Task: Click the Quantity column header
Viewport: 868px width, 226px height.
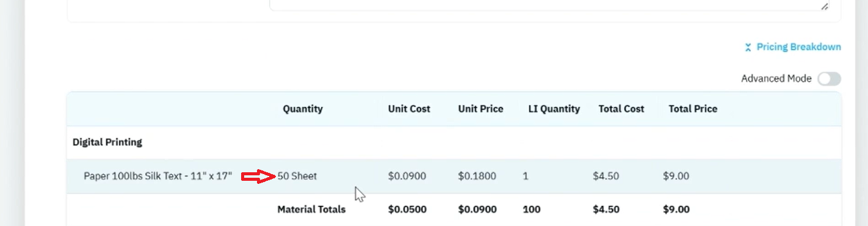Action: tap(303, 109)
